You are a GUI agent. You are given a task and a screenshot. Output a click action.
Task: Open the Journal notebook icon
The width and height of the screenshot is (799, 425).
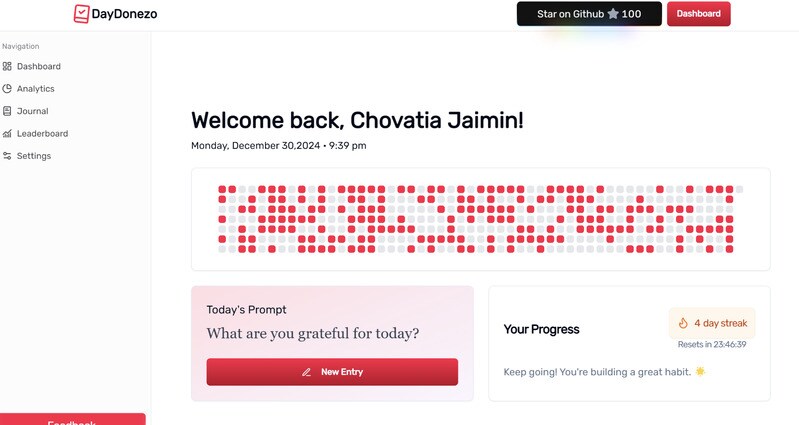(x=7, y=111)
